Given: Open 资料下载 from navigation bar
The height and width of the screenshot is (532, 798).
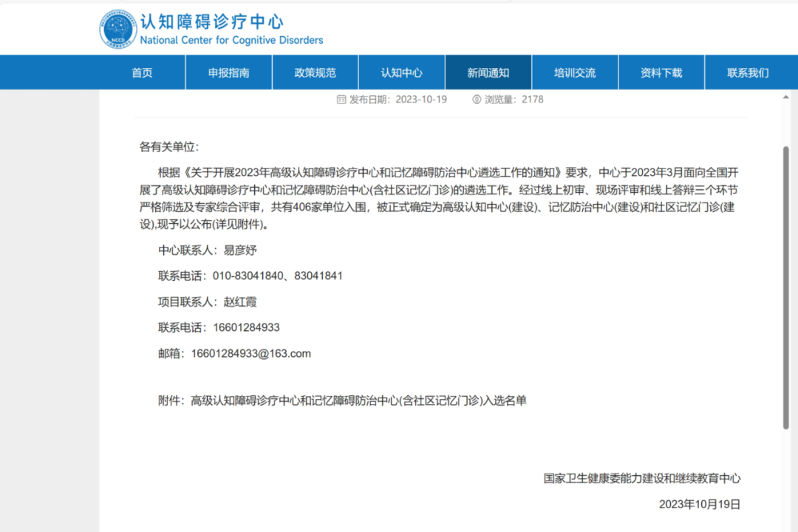Looking at the screenshot, I should [x=661, y=73].
